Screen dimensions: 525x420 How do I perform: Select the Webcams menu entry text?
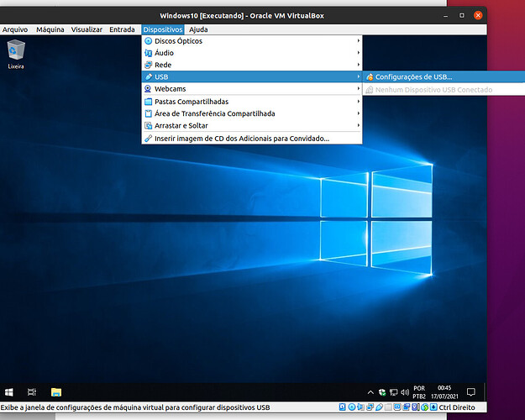click(x=170, y=89)
